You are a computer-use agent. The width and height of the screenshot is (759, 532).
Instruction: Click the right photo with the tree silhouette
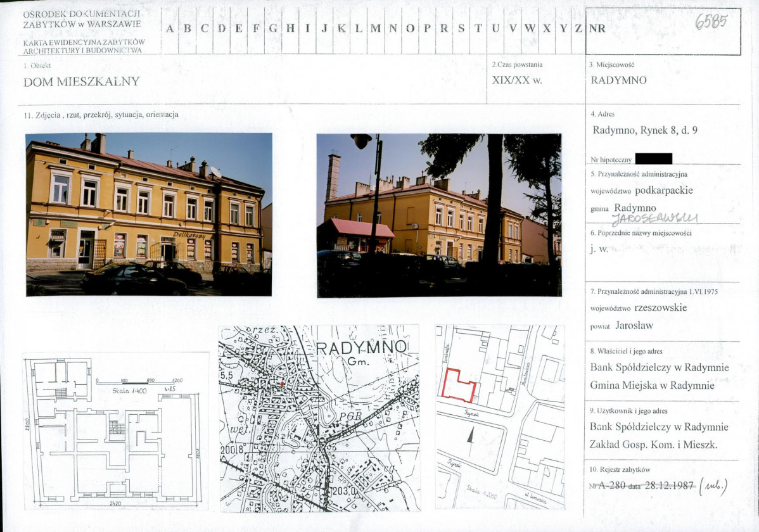[438, 215]
